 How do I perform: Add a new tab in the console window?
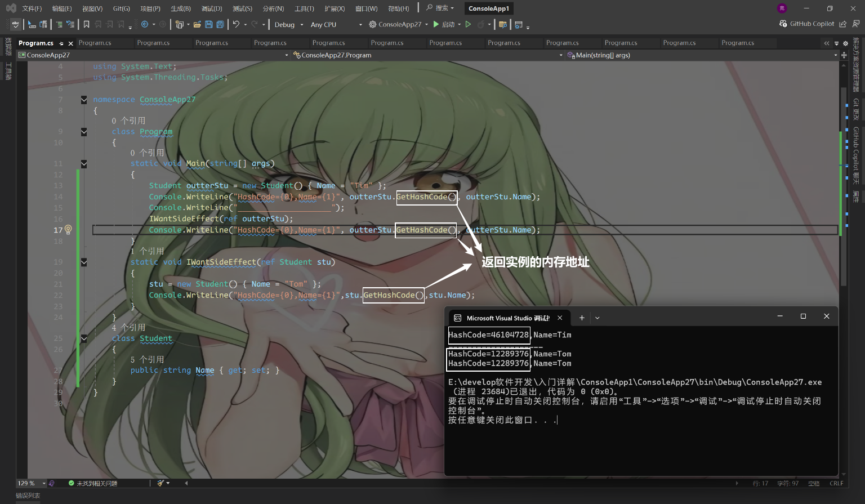[582, 318]
